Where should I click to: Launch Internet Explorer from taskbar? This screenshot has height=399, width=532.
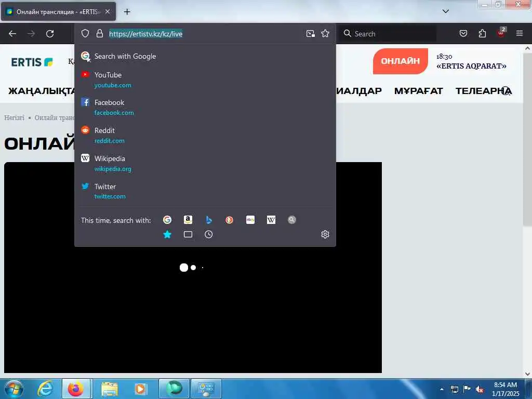(45, 389)
